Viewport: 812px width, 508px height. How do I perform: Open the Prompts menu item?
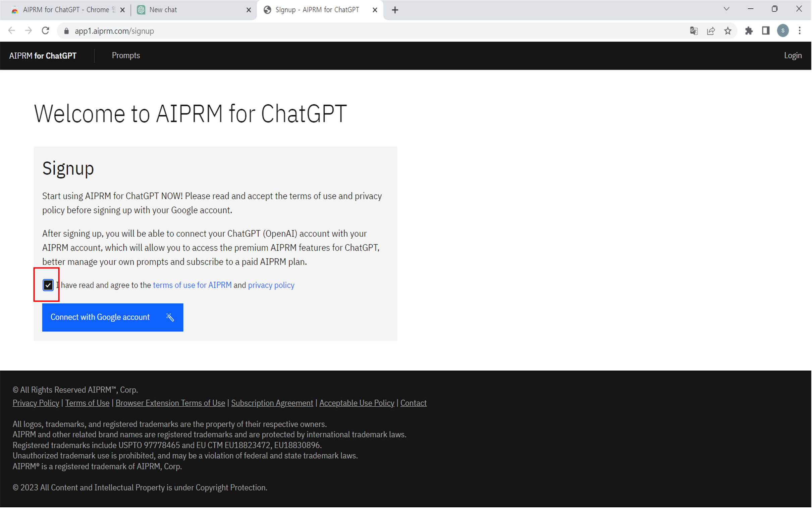pos(126,55)
